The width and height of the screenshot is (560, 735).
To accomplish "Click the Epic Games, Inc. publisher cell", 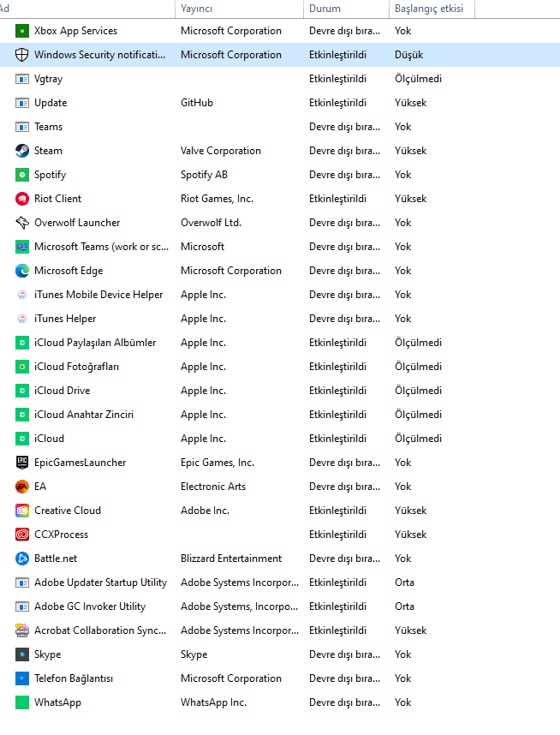I will click(217, 463).
